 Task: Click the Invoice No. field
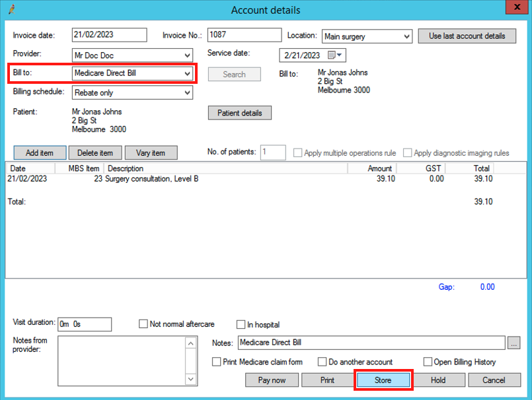[x=245, y=34]
